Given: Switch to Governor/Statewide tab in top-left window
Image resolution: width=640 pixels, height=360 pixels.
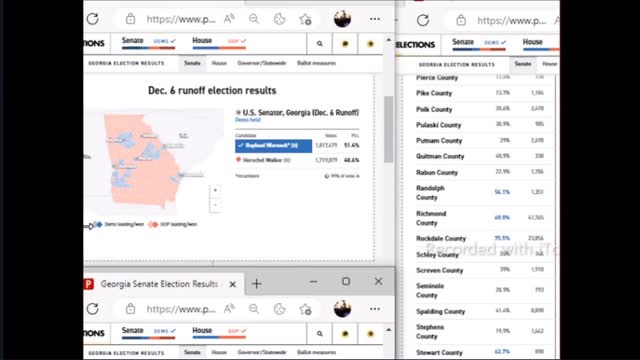Looking at the screenshot, I should point(262,63).
